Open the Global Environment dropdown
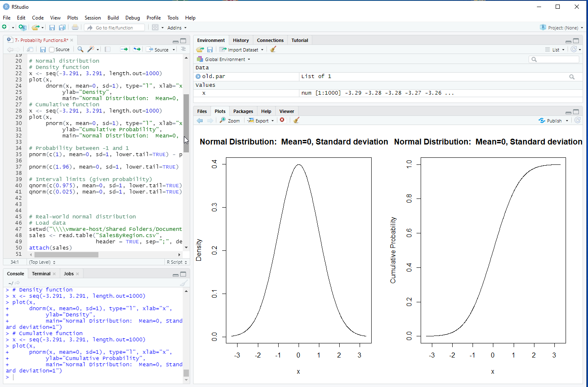The height and width of the screenshot is (387, 588). coord(224,59)
